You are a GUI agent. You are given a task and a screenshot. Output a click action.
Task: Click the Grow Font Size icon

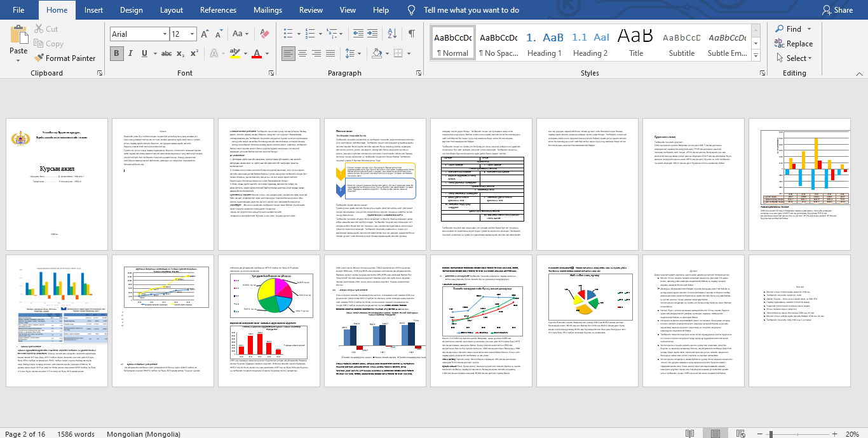coord(205,34)
